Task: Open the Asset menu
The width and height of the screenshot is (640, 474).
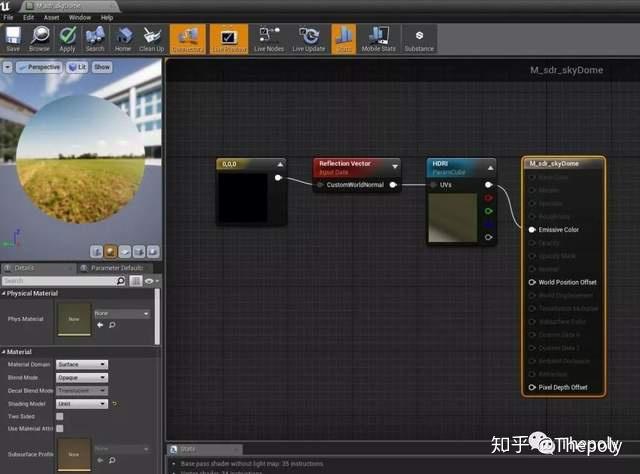Action: (51, 18)
